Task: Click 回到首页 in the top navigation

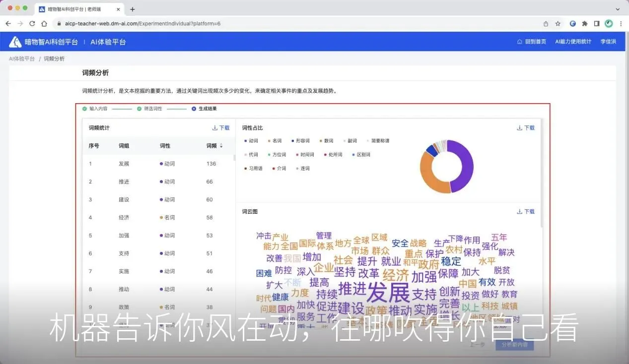Action: (x=535, y=42)
